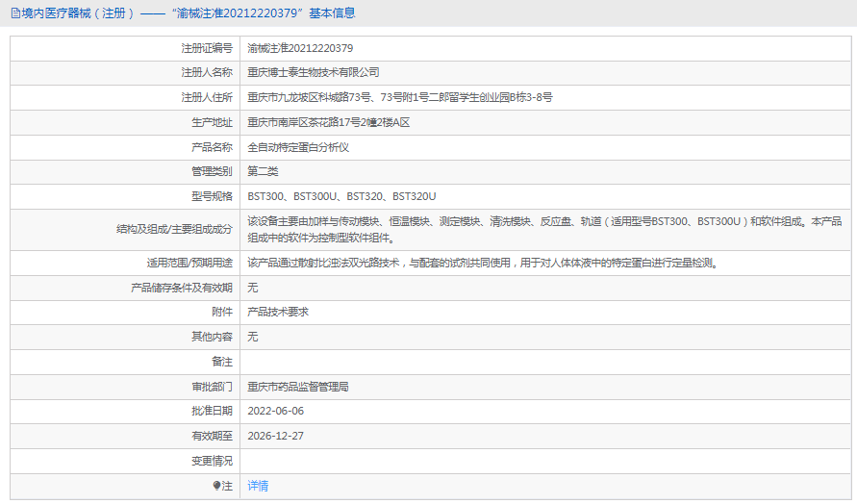The width and height of the screenshot is (857, 504).
Task: Click the 型号规格 label
Action: (212, 196)
